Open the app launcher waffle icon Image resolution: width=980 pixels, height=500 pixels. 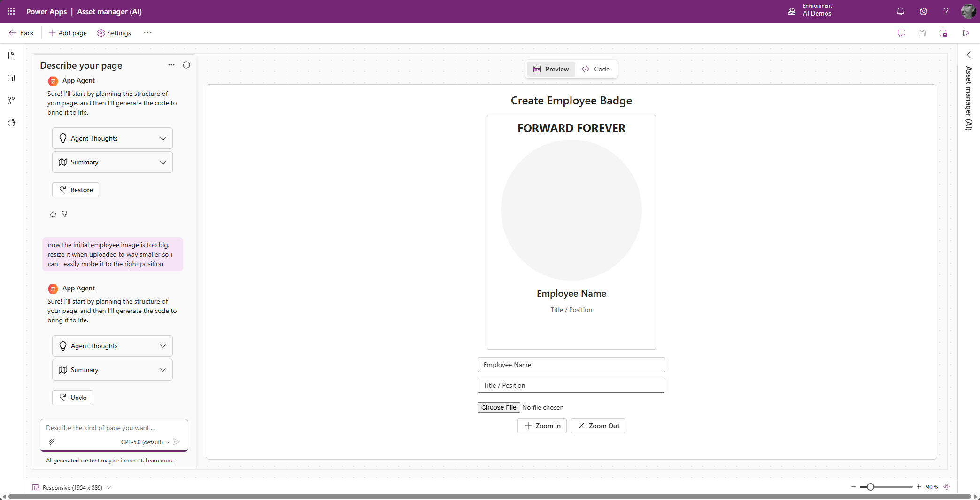(11, 11)
